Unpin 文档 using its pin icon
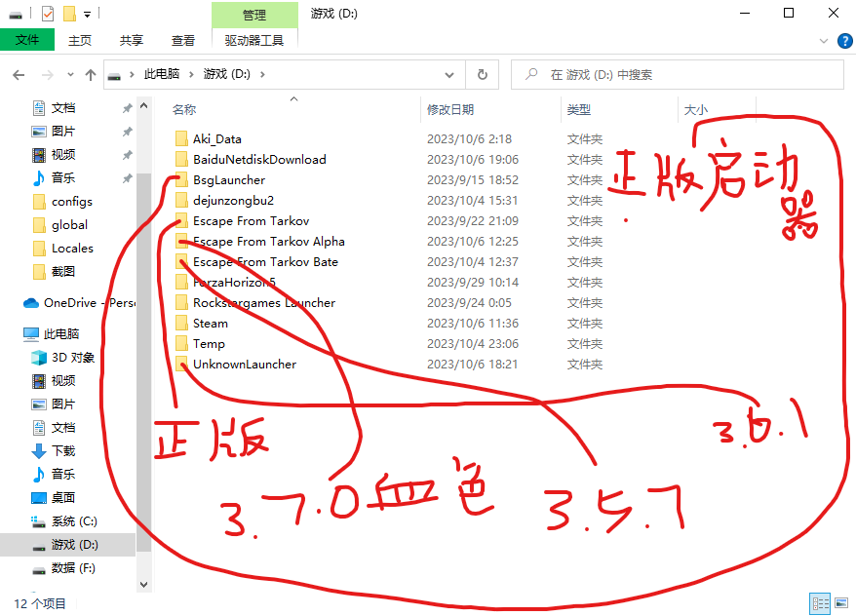This screenshot has width=856, height=616. [127, 108]
